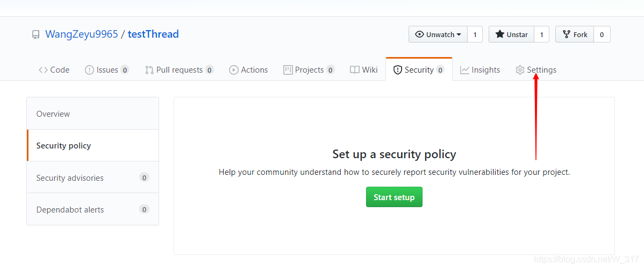This screenshot has width=644, height=269.
Task: Switch to the Code tab
Action: click(54, 70)
